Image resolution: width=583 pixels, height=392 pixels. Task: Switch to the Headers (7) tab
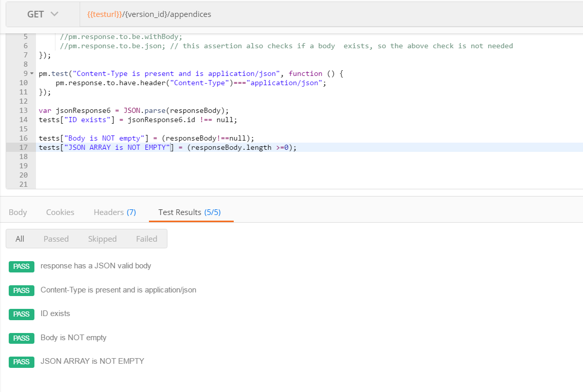(114, 212)
